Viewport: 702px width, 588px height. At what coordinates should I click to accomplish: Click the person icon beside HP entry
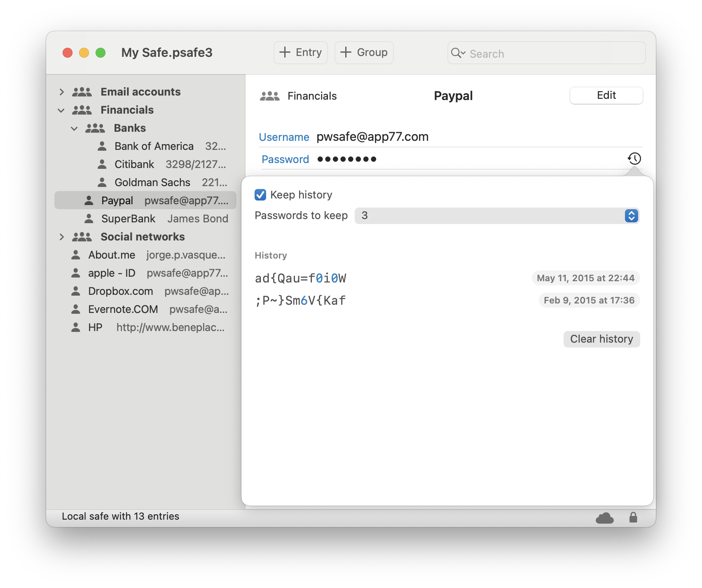click(76, 327)
